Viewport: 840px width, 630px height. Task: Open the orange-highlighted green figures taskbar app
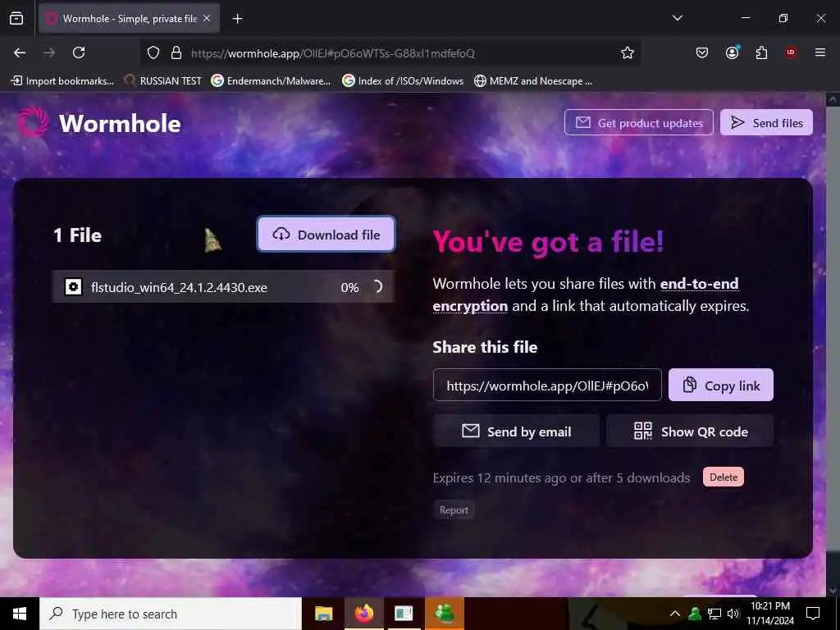pos(445,614)
